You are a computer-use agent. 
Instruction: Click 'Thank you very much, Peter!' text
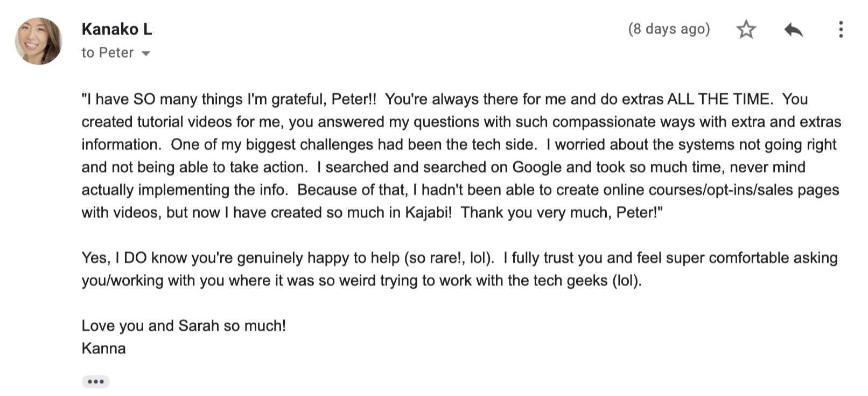560,212
